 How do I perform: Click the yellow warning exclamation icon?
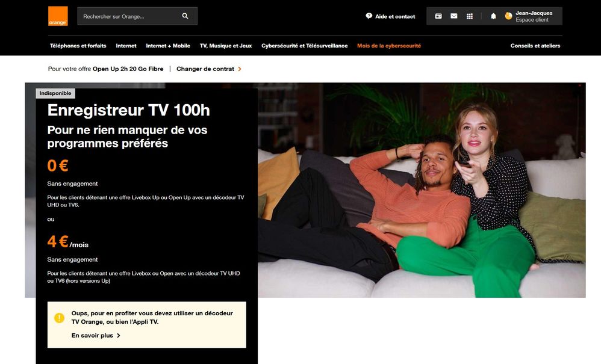59,318
